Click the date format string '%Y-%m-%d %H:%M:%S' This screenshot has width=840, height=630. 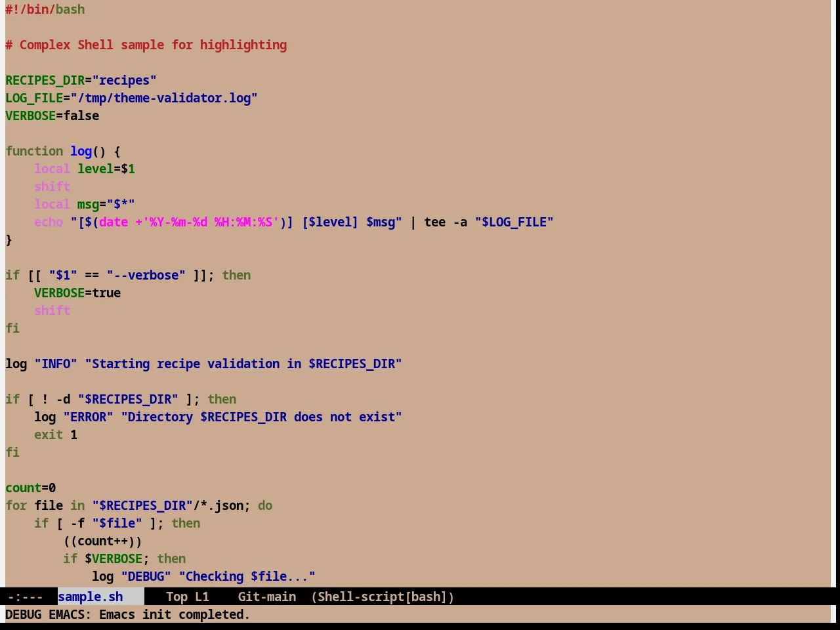tap(211, 222)
